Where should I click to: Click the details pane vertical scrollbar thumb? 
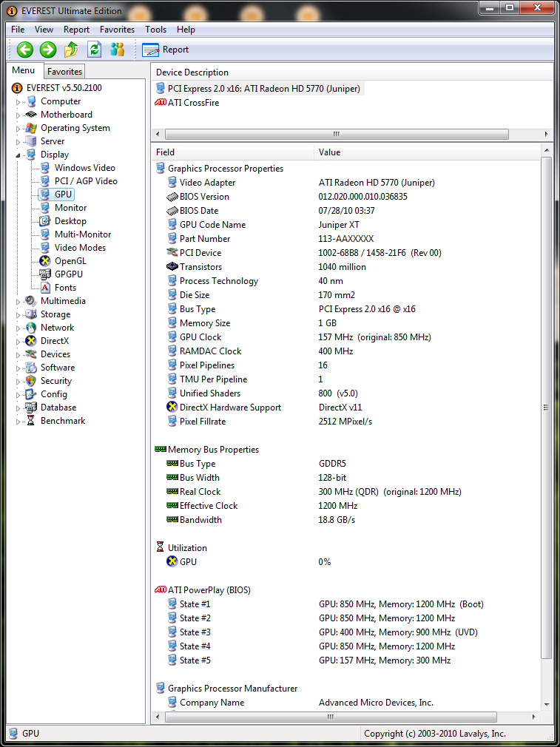coord(546,408)
